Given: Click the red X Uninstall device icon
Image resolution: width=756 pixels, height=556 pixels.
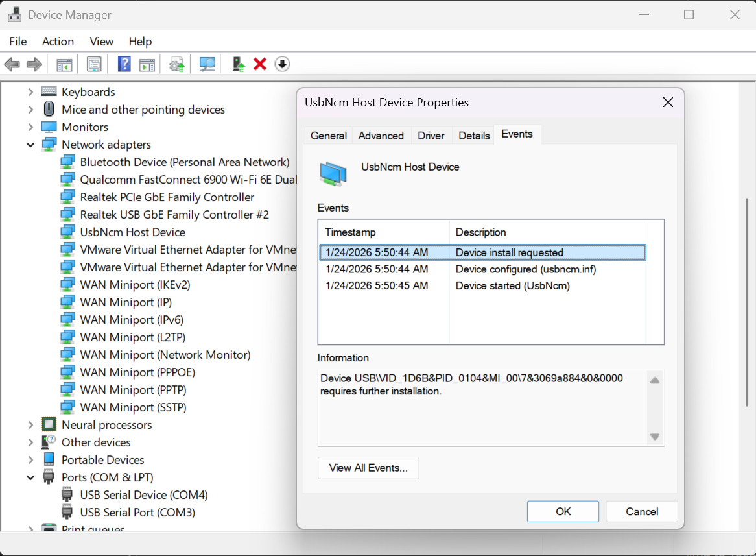Looking at the screenshot, I should (260, 64).
